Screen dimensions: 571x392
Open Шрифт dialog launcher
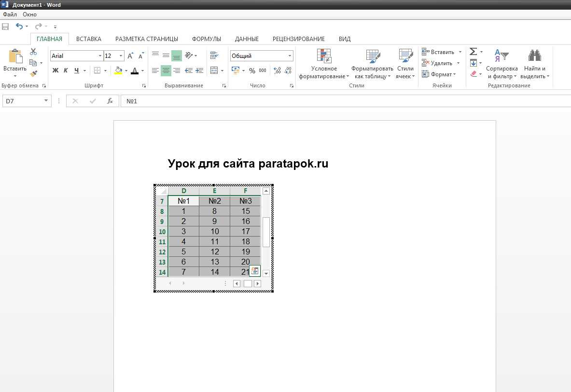point(144,85)
